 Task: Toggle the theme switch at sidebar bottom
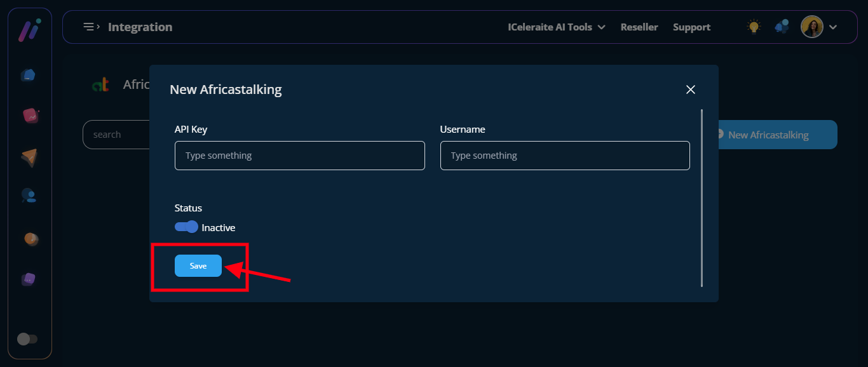[27, 339]
